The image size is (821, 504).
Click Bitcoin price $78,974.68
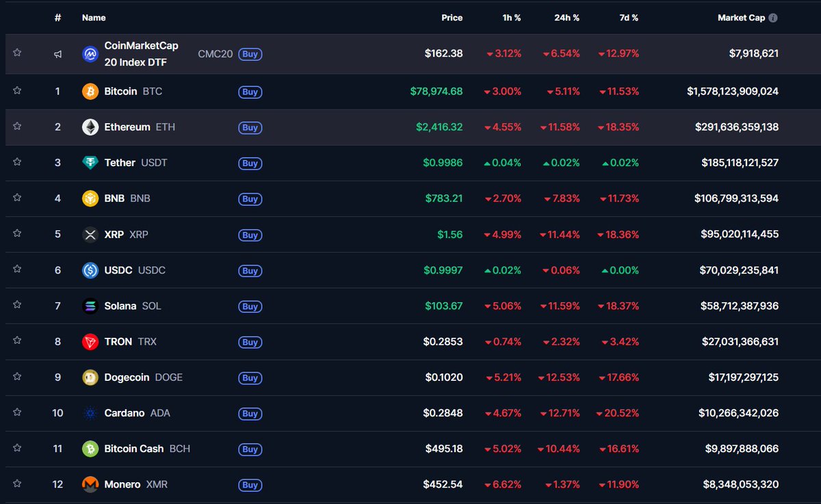pyautogui.click(x=436, y=91)
